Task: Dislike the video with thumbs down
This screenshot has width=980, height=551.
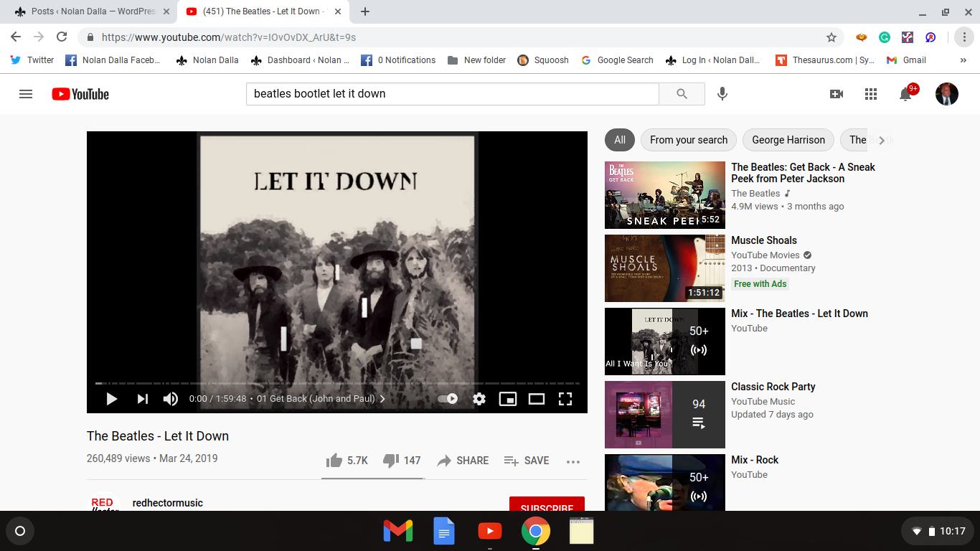Action: [402, 461]
